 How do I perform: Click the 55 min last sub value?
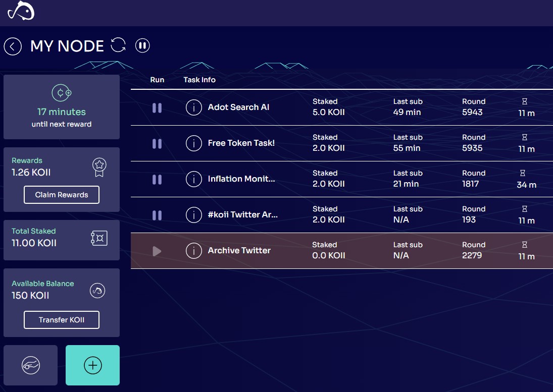point(407,148)
